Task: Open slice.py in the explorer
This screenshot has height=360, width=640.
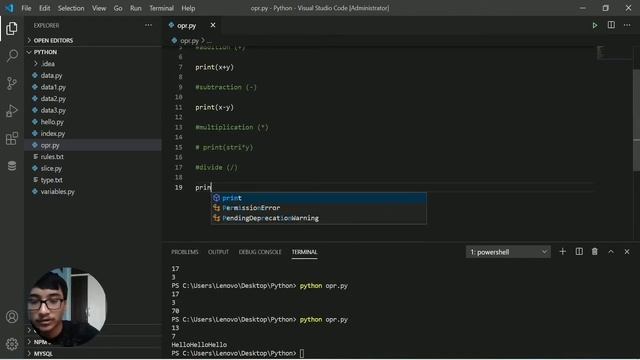Action: 51,168
